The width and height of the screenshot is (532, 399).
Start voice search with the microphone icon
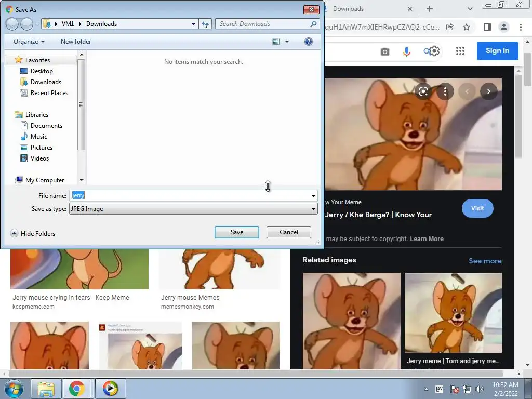406,51
